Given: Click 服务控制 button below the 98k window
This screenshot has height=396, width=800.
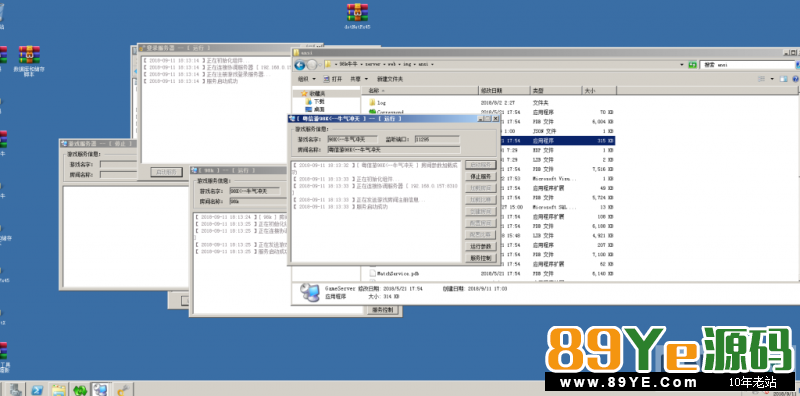Looking at the screenshot, I should pos(382,310).
